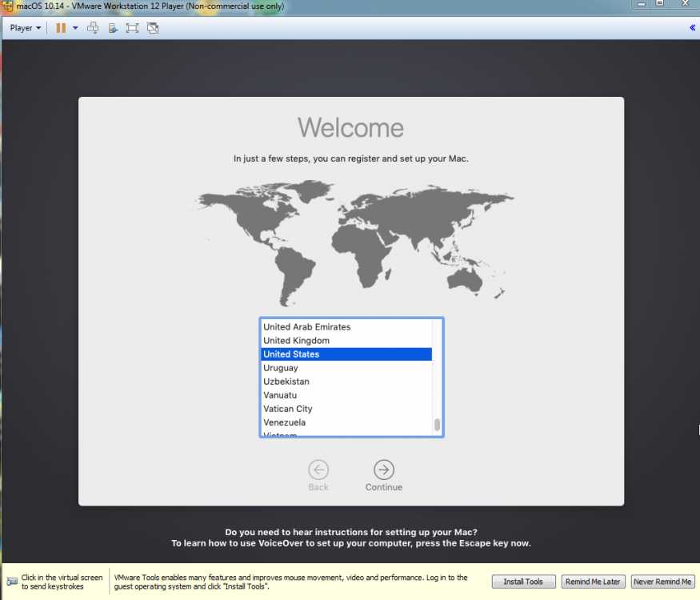This screenshot has height=600, width=700.
Task: Enter full screen mode
Action: point(132,28)
